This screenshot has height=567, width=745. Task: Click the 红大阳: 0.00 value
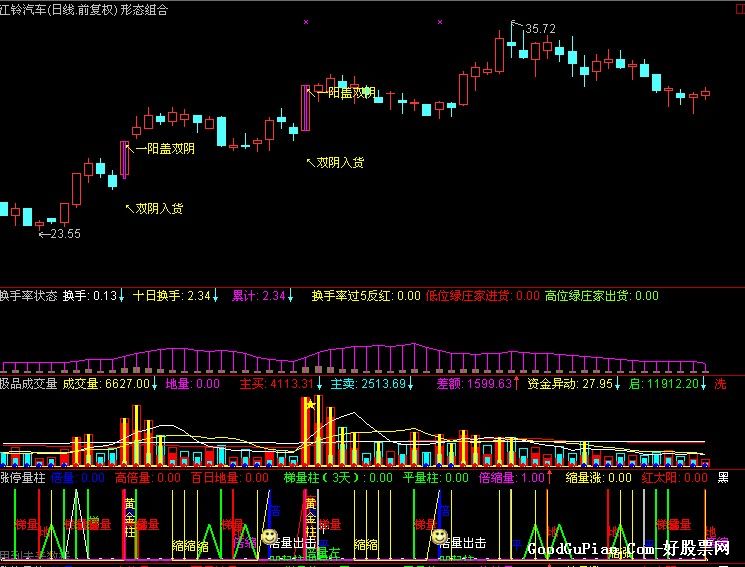tap(674, 478)
